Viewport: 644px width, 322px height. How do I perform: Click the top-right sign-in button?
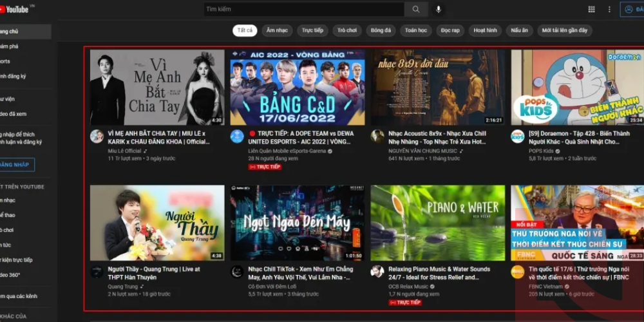pos(632,9)
